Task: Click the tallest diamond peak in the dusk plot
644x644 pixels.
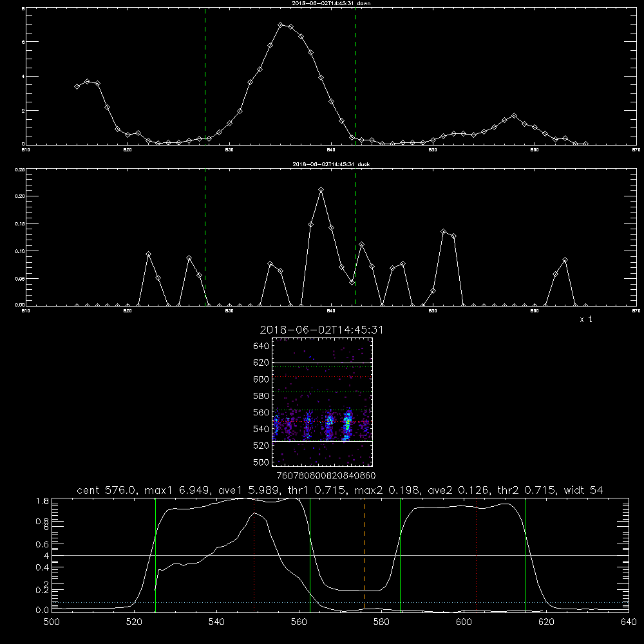Action: pos(321,190)
